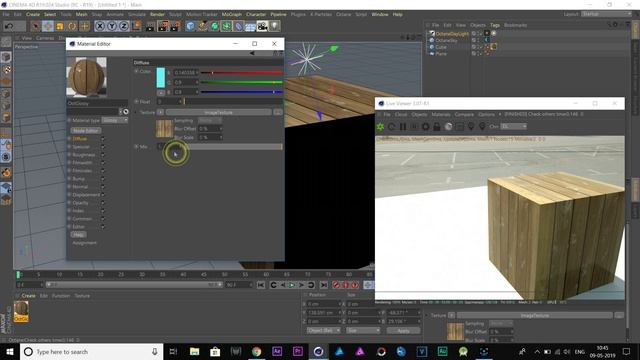Pause the Live Viewer rendering

coord(403,127)
